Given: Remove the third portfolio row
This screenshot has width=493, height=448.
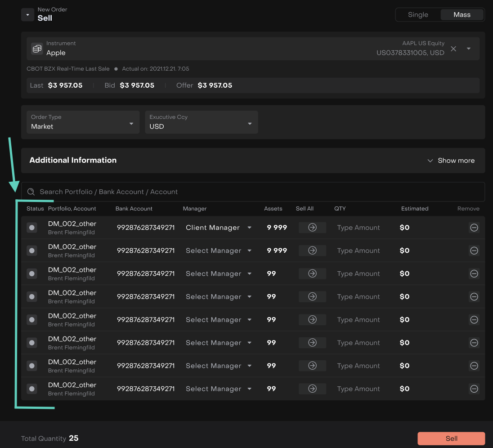Looking at the screenshot, I should click(x=474, y=273).
